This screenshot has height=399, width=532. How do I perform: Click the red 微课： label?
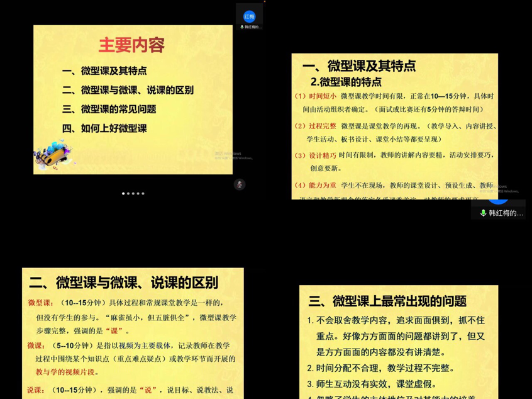36,346
